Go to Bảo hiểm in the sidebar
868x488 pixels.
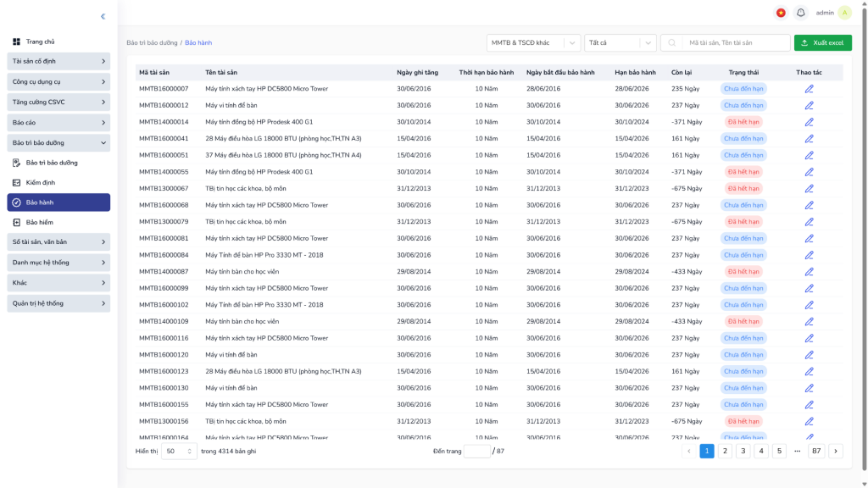tap(39, 222)
